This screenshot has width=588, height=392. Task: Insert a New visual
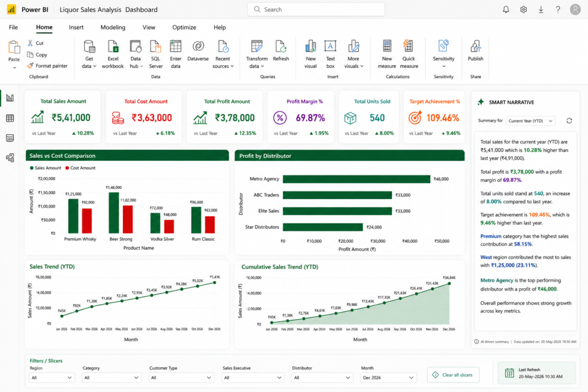pos(311,55)
